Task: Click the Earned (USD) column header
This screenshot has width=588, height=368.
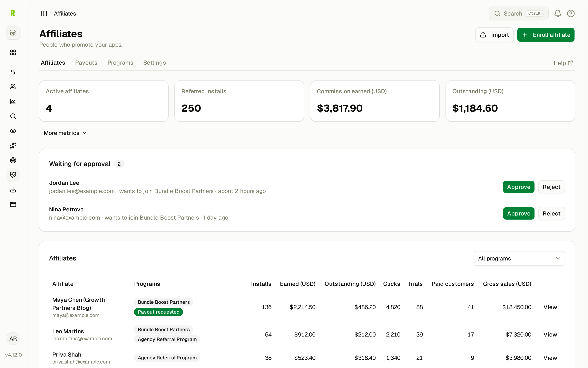Action: click(x=298, y=284)
